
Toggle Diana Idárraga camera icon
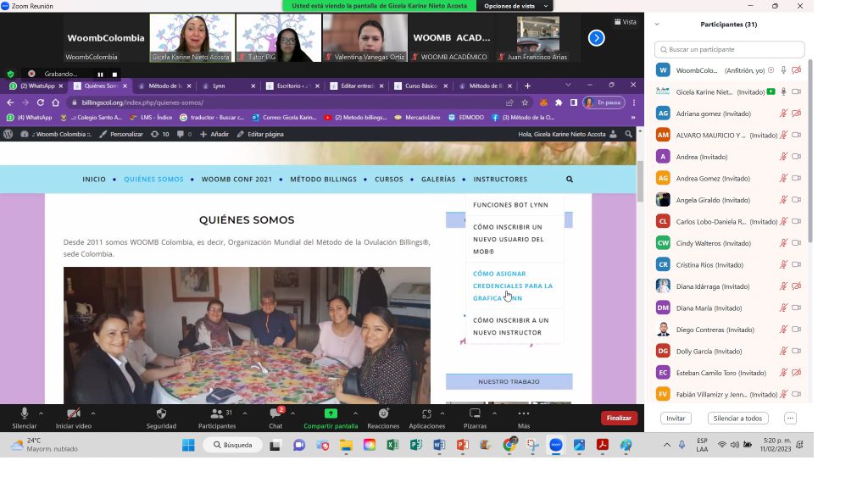[x=796, y=286]
